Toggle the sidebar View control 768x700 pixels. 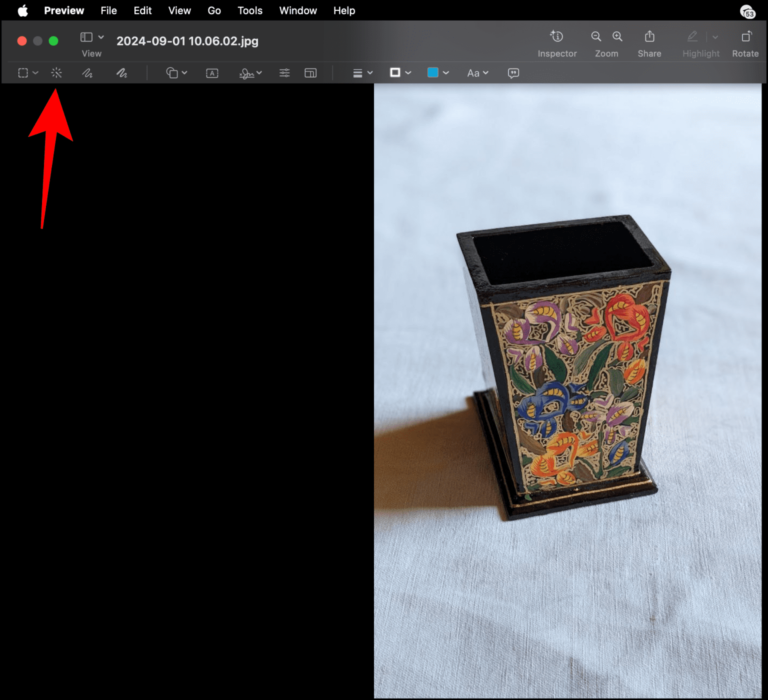87,36
